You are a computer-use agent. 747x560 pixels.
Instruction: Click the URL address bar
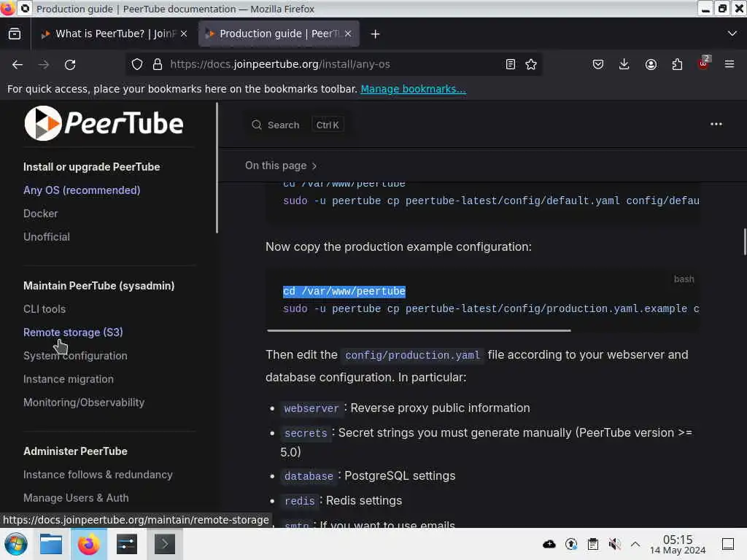(x=333, y=64)
